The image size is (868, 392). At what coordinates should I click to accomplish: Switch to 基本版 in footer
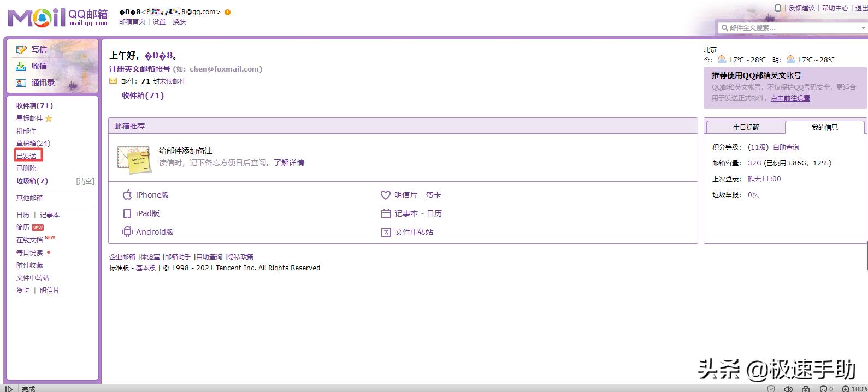click(x=146, y=268)
